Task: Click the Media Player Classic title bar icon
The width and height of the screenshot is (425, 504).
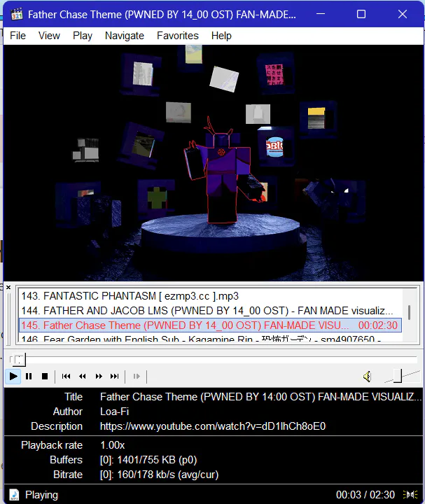Action: [x=16, y=15]
